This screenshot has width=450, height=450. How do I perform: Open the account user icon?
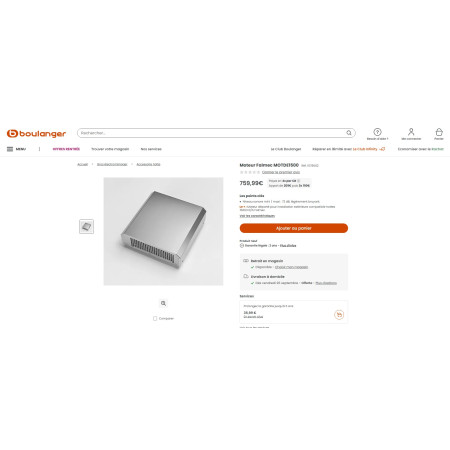411,132
